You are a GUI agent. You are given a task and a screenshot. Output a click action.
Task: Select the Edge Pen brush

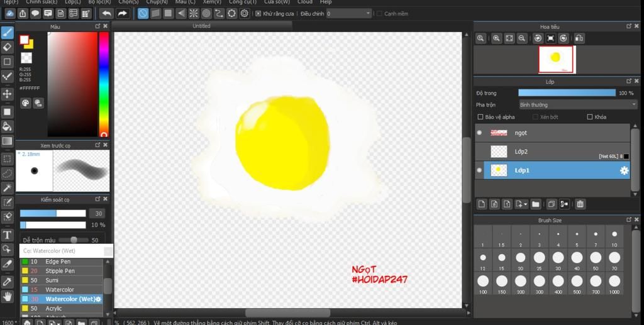[x=61, y=262]
